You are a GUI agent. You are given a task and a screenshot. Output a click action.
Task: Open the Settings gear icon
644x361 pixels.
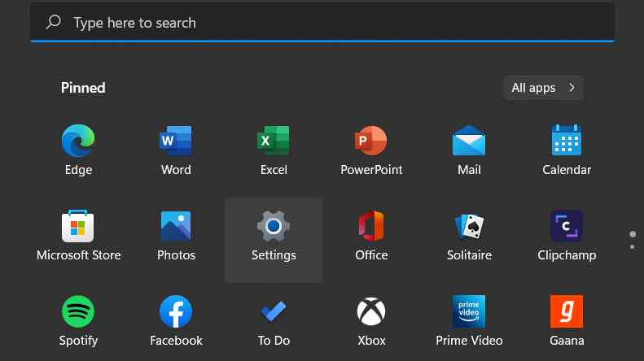(274, 226)
